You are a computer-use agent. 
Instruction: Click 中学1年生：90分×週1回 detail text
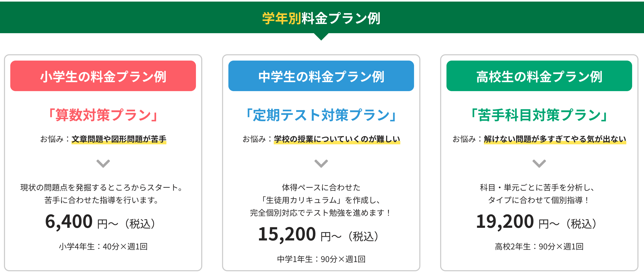(321, 259)
